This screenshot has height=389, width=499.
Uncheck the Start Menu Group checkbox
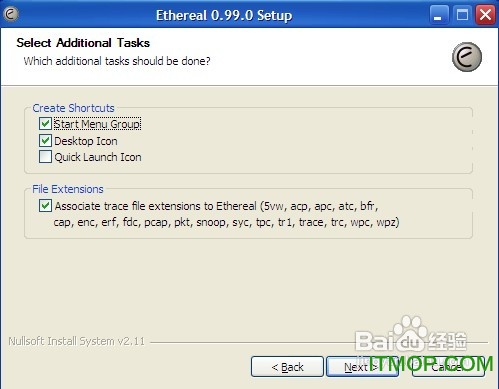45,124
